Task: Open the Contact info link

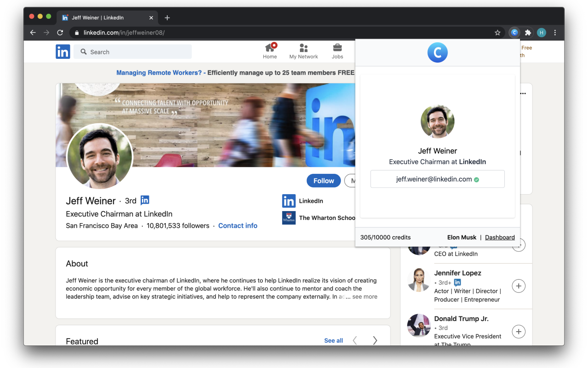Action: point(237,225)
